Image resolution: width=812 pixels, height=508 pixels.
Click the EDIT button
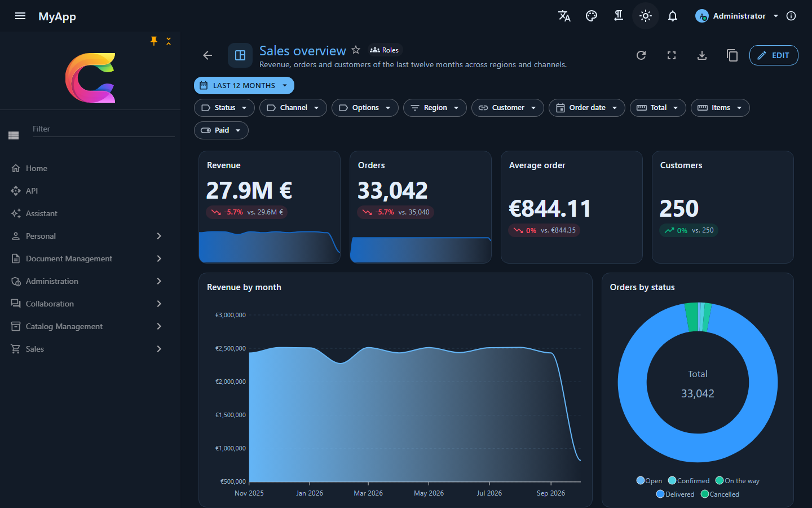click(x=774, y=55)
